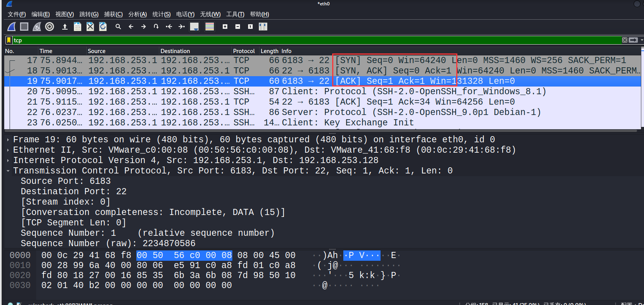Viewport: 644px width, 305px height.
Task: Go back in packet history
Action: [x=131, y=27]
